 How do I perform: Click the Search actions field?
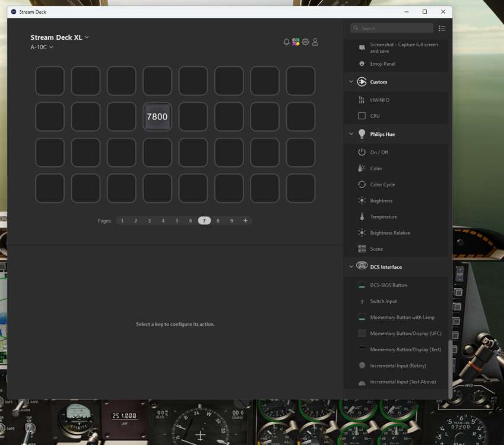coord(391,28)
